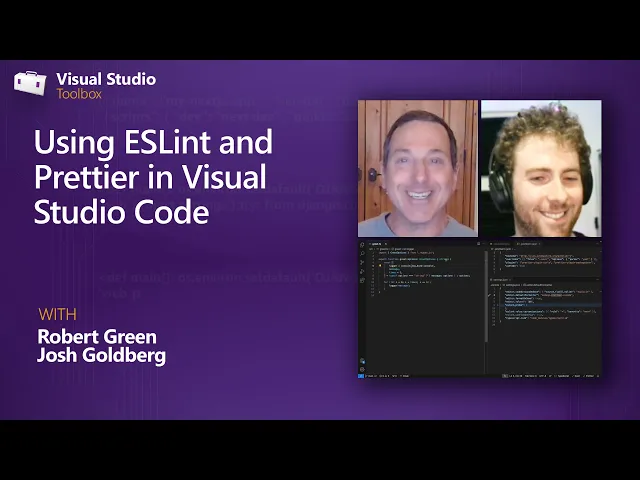Click the "Toolbox" subtitle text

click(x=79, y=94)
